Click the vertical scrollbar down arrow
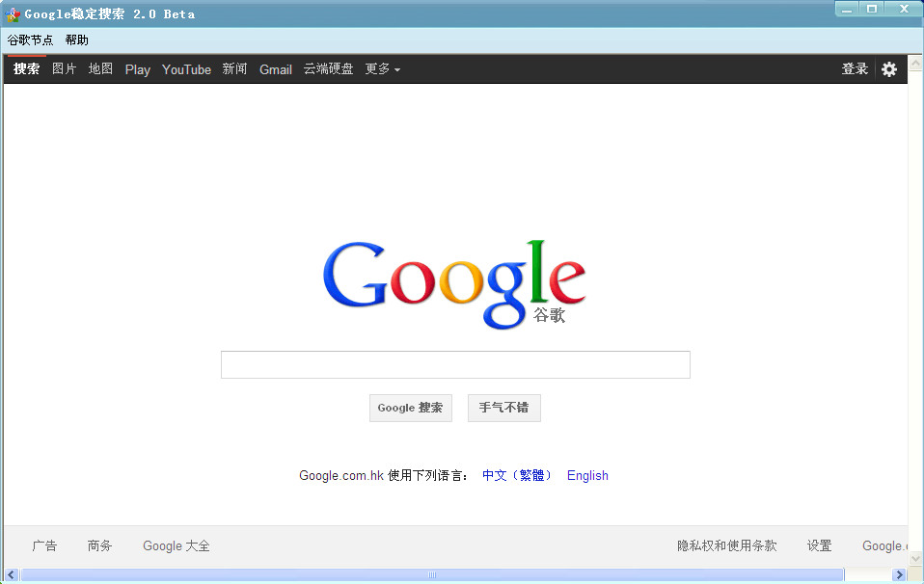924x584 pixels. click(x=915, y=559)
